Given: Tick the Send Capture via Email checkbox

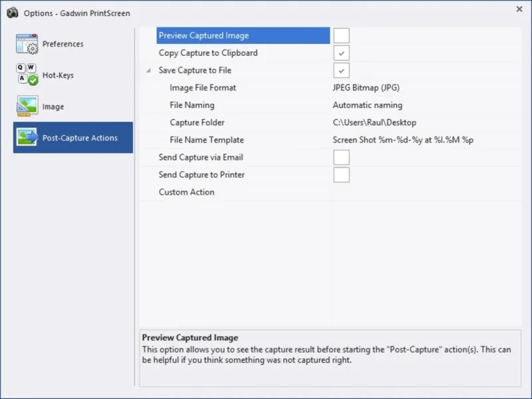Looking at the screenshot, I should pos(341,158).
